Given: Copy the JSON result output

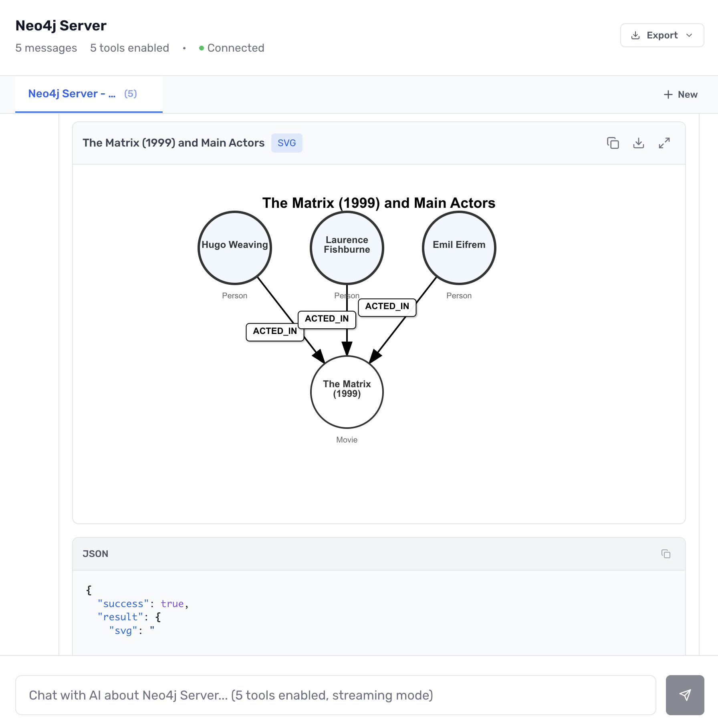Looking at the screenshot, I should 666,554.
